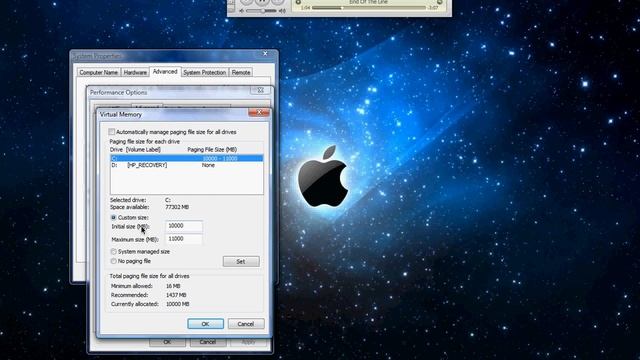This screenshot has height=360, width=640.
Task: Close the Performance Options window
Action: point(260,90)
